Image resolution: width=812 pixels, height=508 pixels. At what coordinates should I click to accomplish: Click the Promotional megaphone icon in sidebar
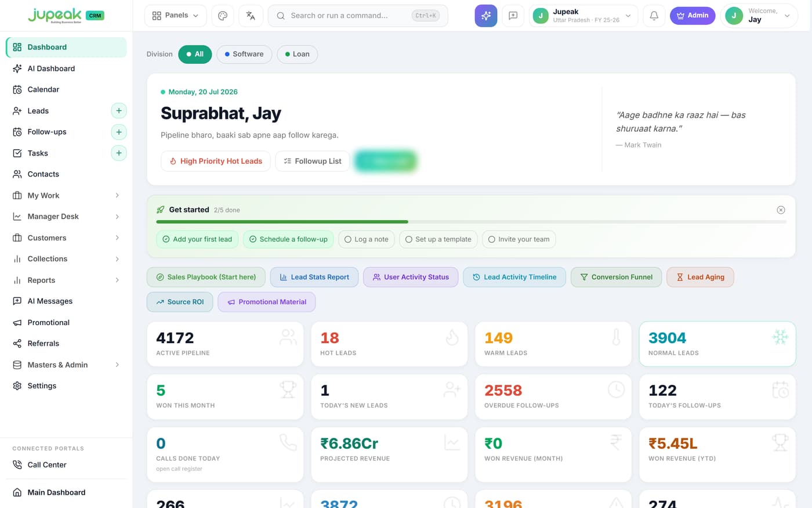point(17,322)
